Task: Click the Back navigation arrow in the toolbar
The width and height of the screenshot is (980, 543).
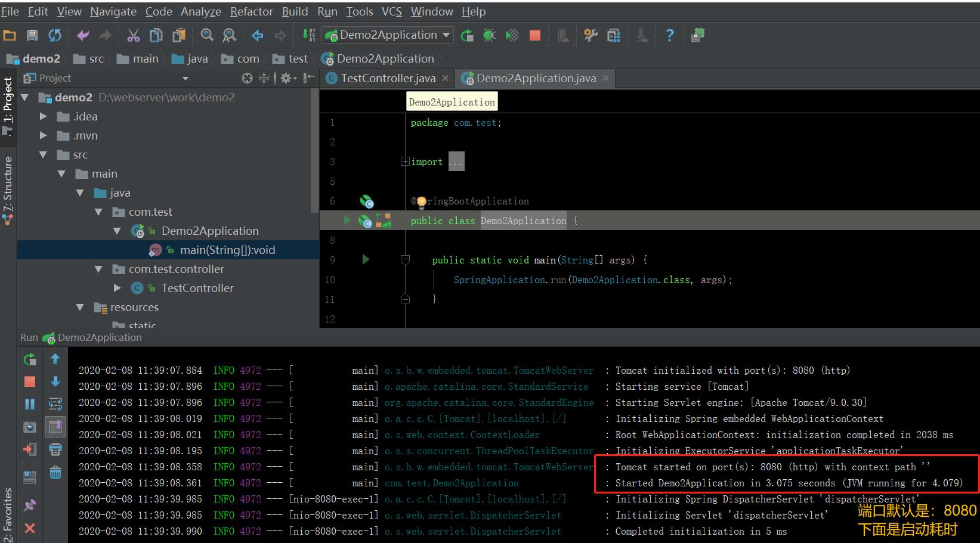Action: tap(258, 35)
